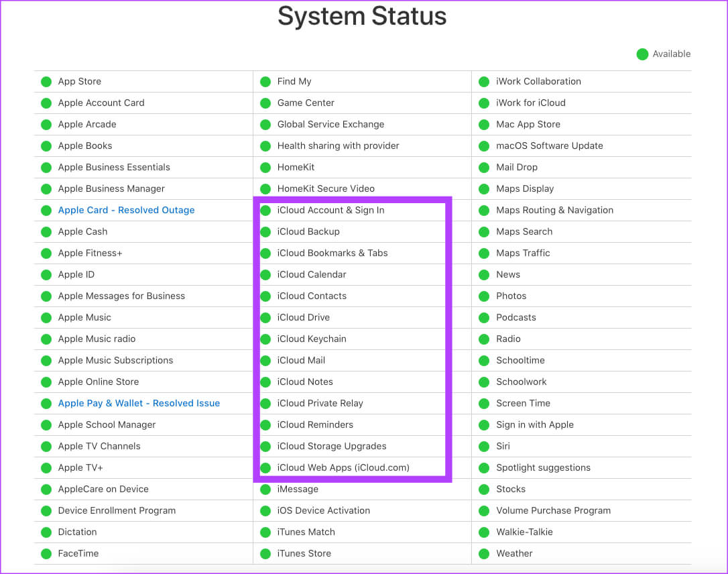This screenshot has width=728, height=574.
Task: Select the iCloud Calendar entry
Action: click(x=312, y=274)
